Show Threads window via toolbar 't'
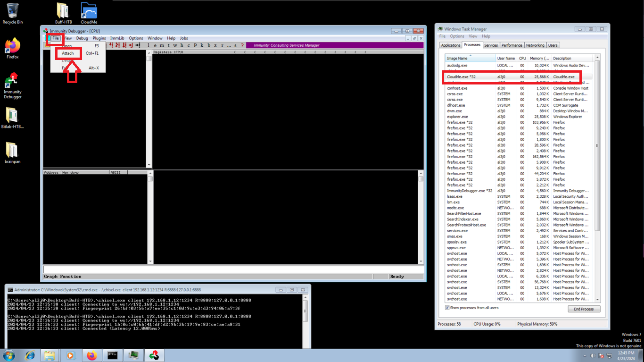Viewport: 644px width, 362px height. [168, 45]
